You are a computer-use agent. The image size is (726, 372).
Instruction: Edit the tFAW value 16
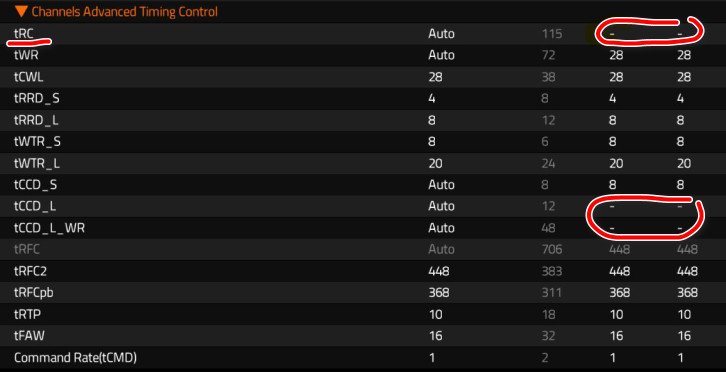click(x=435, y=336)
